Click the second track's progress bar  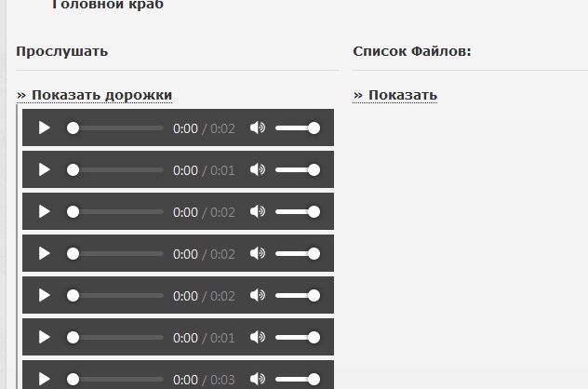[x=116, y=170]
